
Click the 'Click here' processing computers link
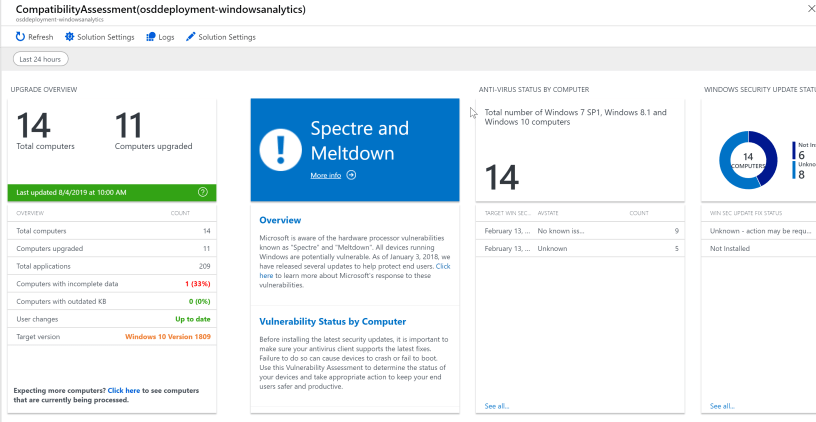click(x=124, y=390)
